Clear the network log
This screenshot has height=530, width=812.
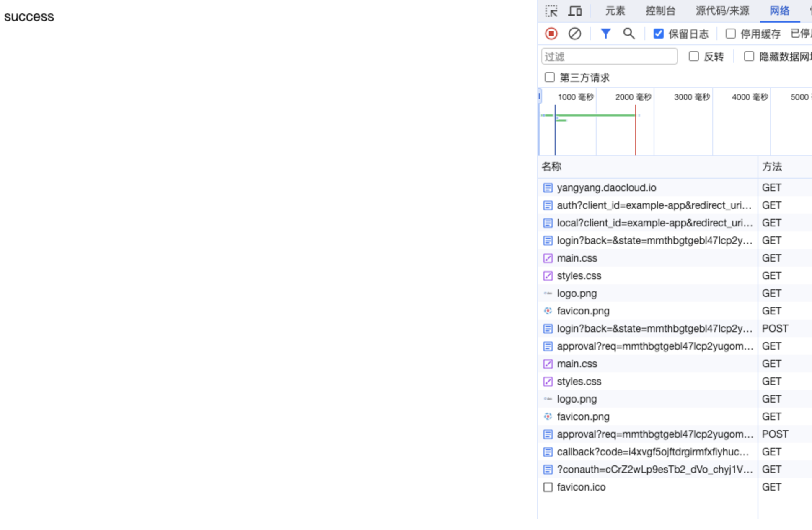[574, 34]
